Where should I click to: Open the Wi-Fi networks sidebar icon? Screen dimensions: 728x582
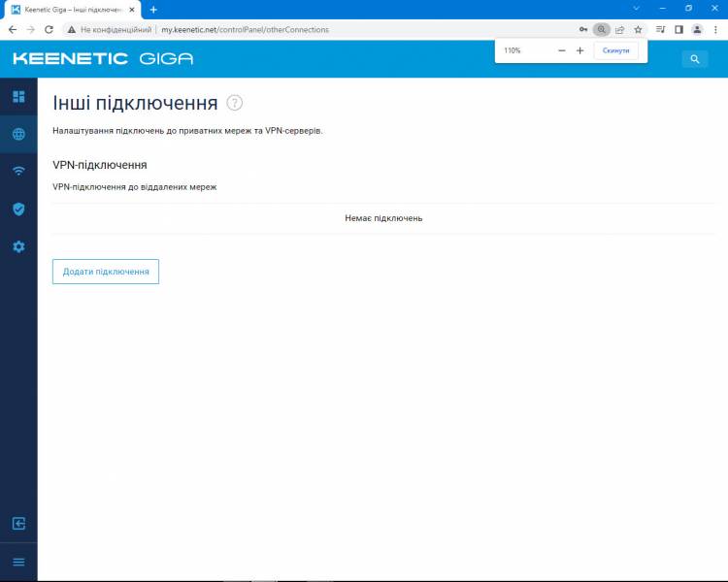pyautogui.click(x=18, y=172)
